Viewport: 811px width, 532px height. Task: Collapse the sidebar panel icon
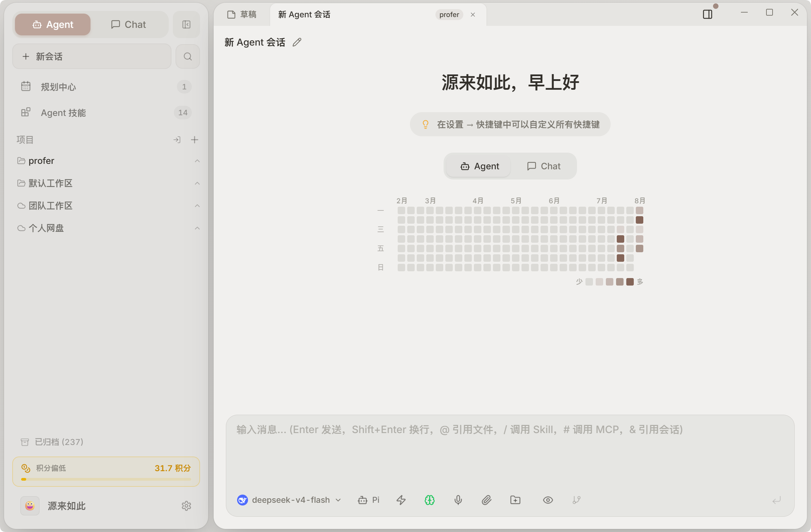[186, 24]
